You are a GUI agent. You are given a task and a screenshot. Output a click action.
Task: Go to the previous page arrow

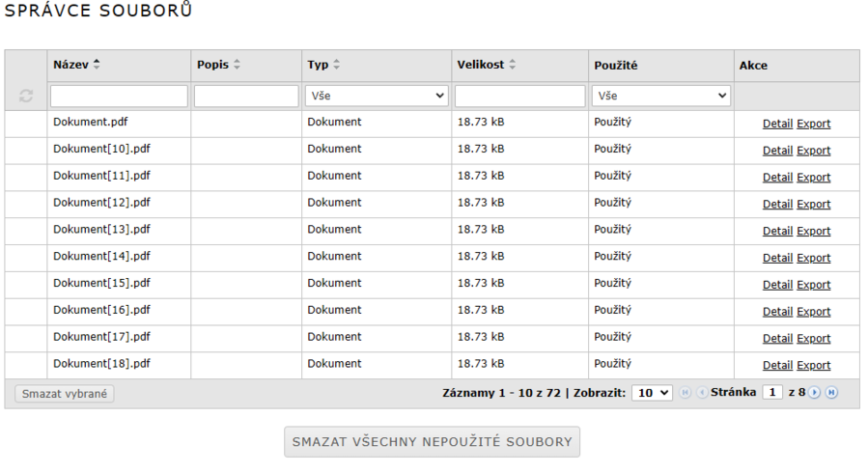point(702,393)
